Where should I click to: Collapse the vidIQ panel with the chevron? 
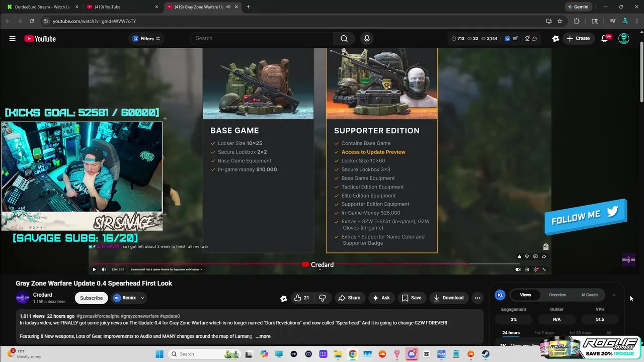(614, 295)
